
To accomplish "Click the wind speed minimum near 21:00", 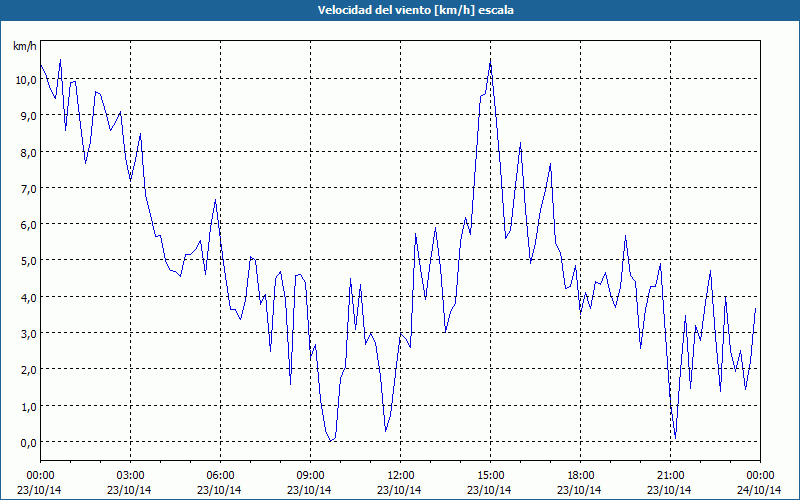I will pyautogui.click(x=676, y=438).
